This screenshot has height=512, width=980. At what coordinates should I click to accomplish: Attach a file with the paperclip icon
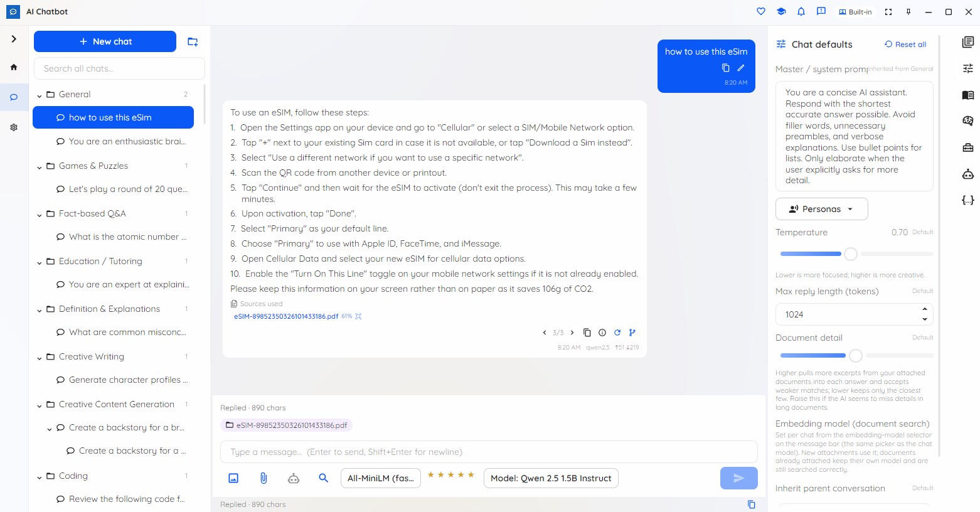[264, 478]
